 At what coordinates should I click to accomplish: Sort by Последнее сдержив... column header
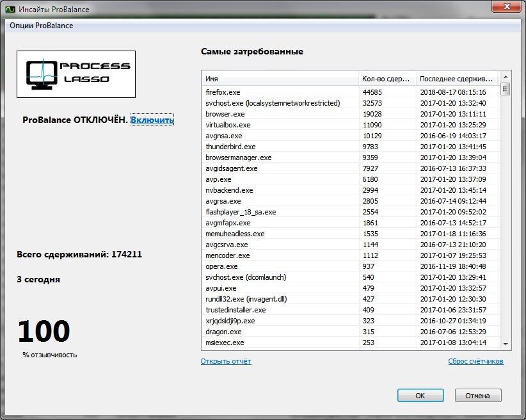tap(458, 79)
